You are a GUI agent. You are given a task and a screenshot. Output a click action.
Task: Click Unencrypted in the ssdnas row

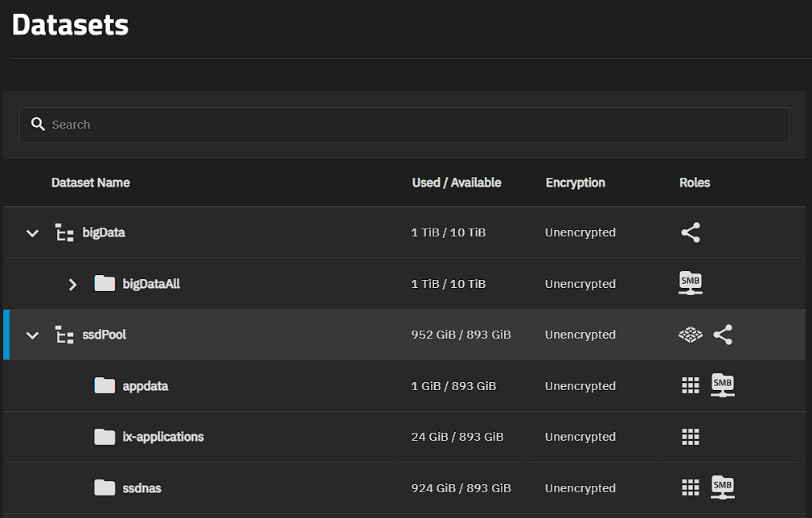tap(580, 488)
